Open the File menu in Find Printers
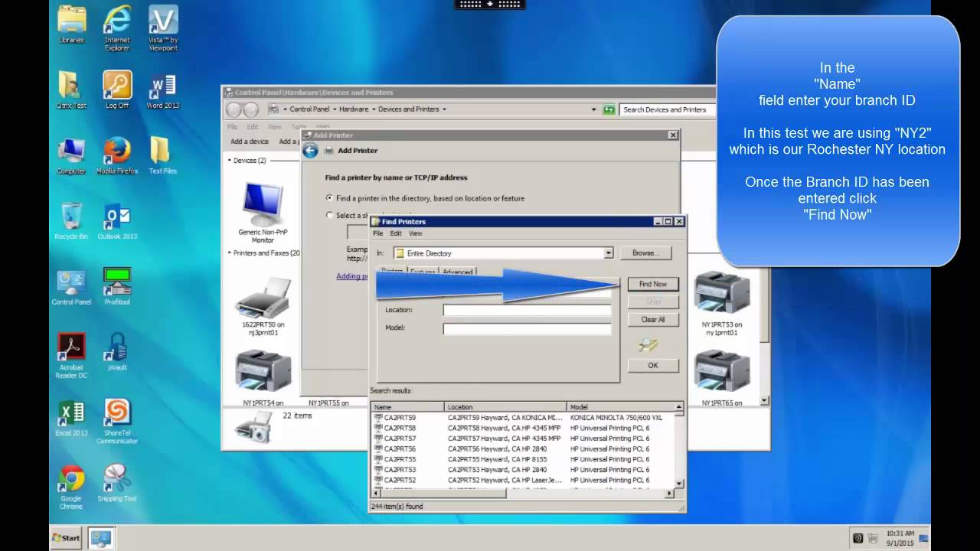 pos(378,233)
